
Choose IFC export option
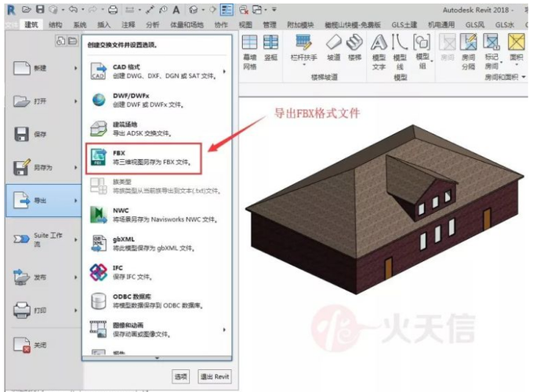tap(157, 272)
